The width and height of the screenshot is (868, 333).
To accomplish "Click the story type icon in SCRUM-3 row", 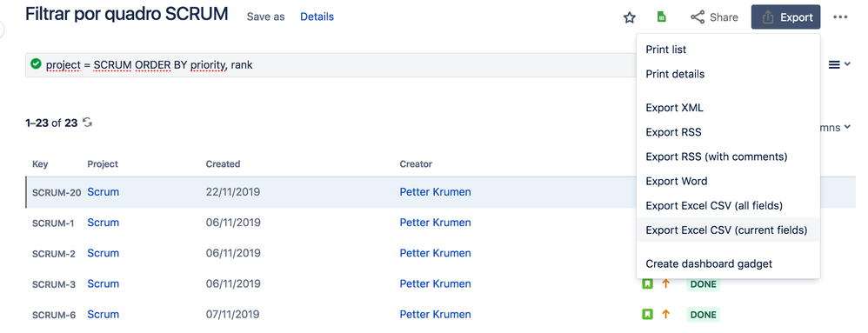I will tap(647, 283).
